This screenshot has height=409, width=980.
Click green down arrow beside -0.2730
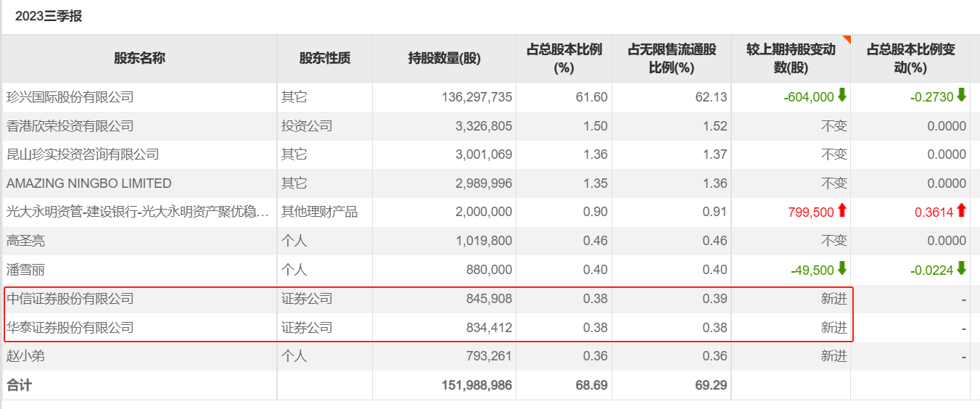pos(961,95)
